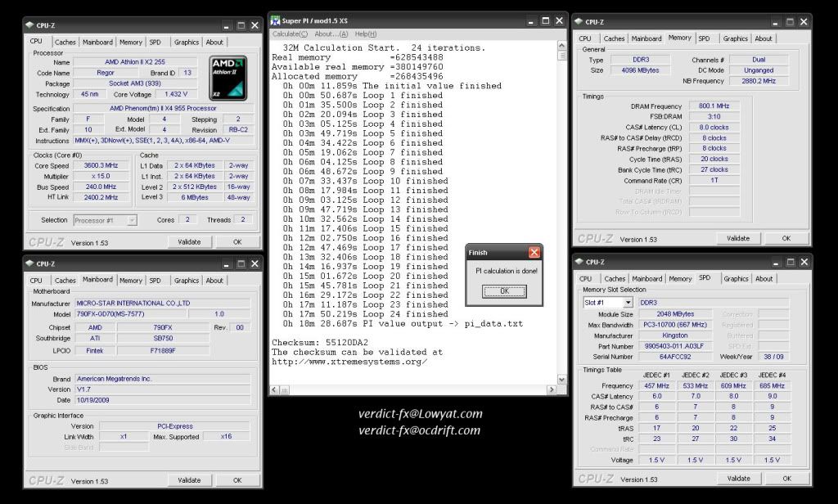
Task: Click the Core Speed value field
Action: pos(106,165)
